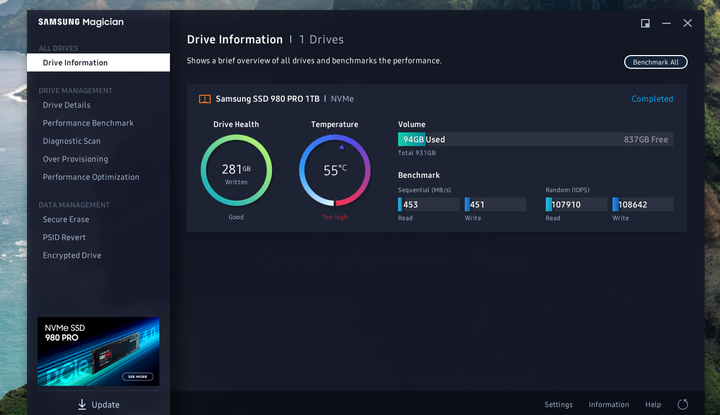Click the Good health status label
The width and height of the screenshot is (720, 415).
236,217
